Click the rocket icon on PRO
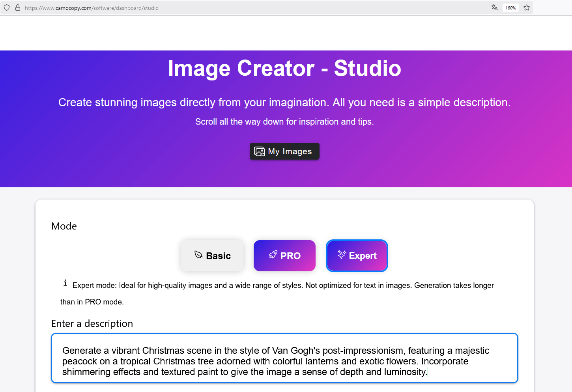 pos(273,255)
